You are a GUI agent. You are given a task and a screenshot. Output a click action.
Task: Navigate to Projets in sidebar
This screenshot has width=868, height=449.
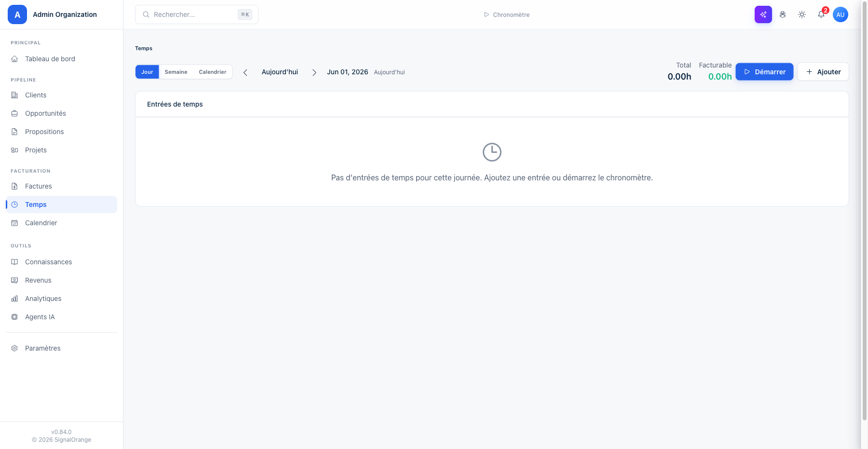[61, 150]
